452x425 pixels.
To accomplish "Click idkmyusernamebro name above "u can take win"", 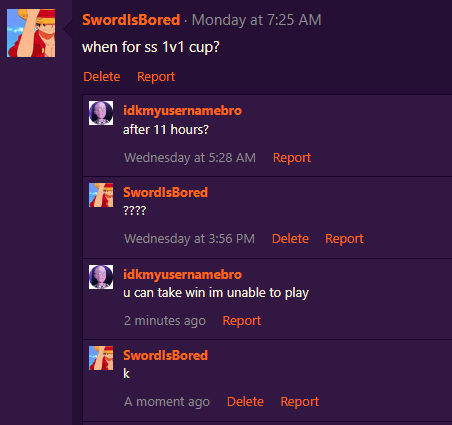I will click(x=182, y=275).
